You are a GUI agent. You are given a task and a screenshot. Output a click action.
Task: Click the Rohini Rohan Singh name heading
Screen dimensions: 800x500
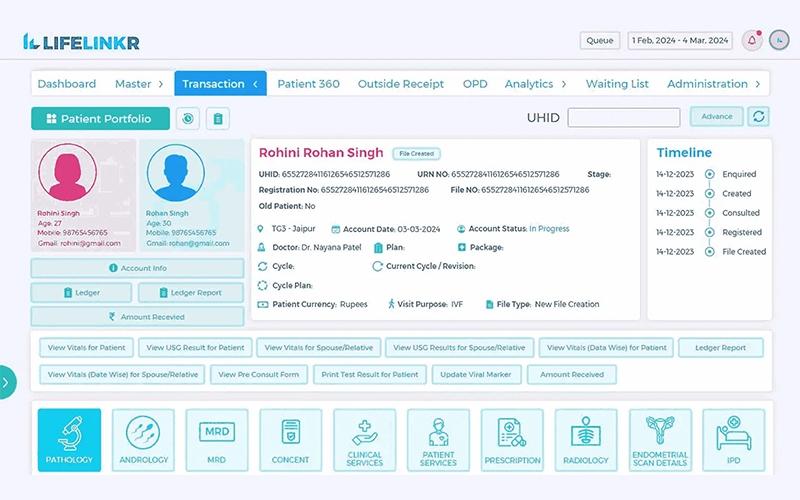click(x=321, y=153)
